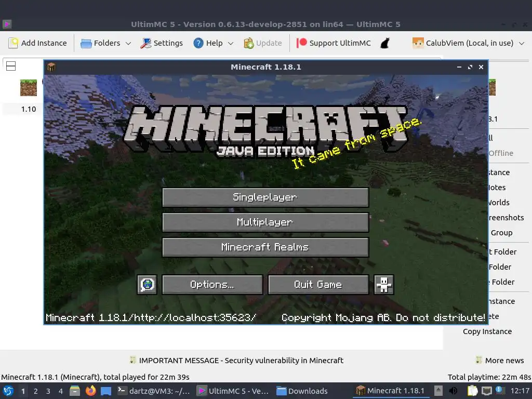Screen dimensions: 532x399
Task: Click the Patreon Support UltimMC icon
Action: pos(301,43)
